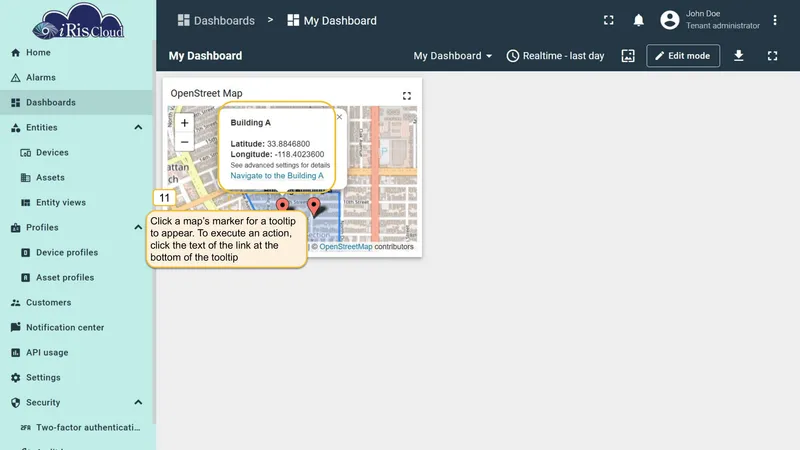Click the Settings gear icon
The image size is (800, 450).
click(16, 378)
